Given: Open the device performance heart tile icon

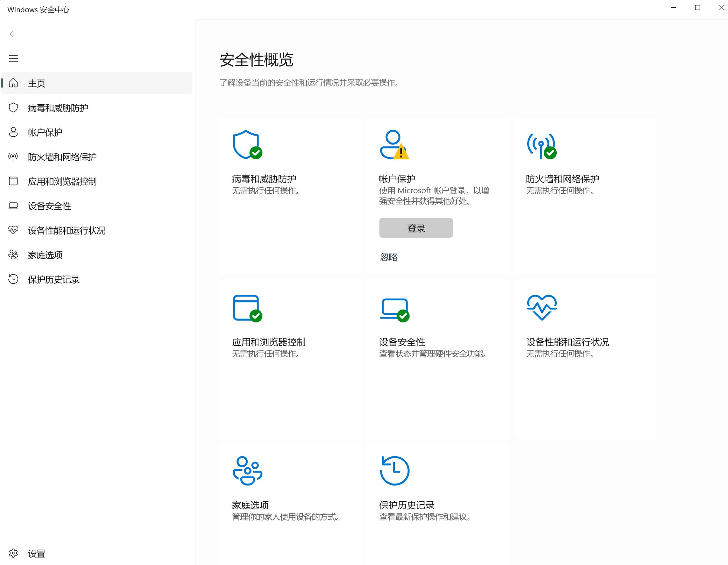Looking at the screenshot, I should (x=542, y=307).
